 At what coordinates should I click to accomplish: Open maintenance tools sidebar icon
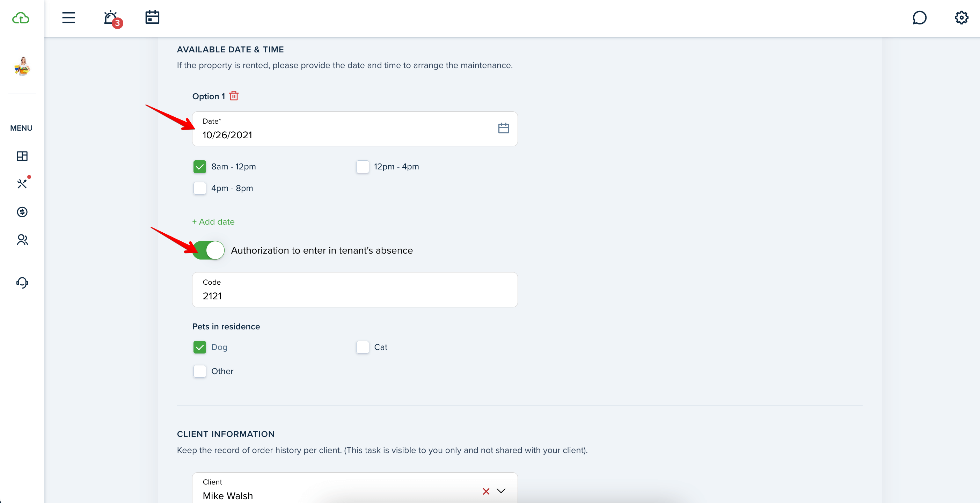tap(22, 183)
